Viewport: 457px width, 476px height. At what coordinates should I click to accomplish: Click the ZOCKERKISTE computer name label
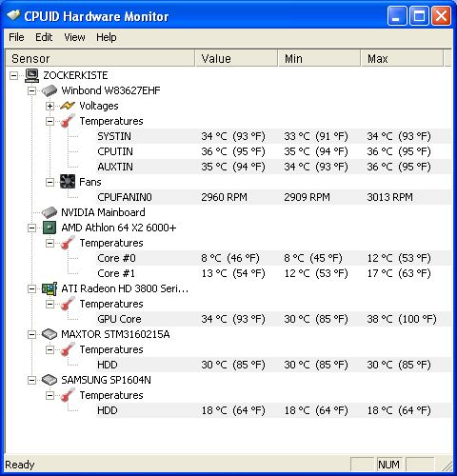75,75
